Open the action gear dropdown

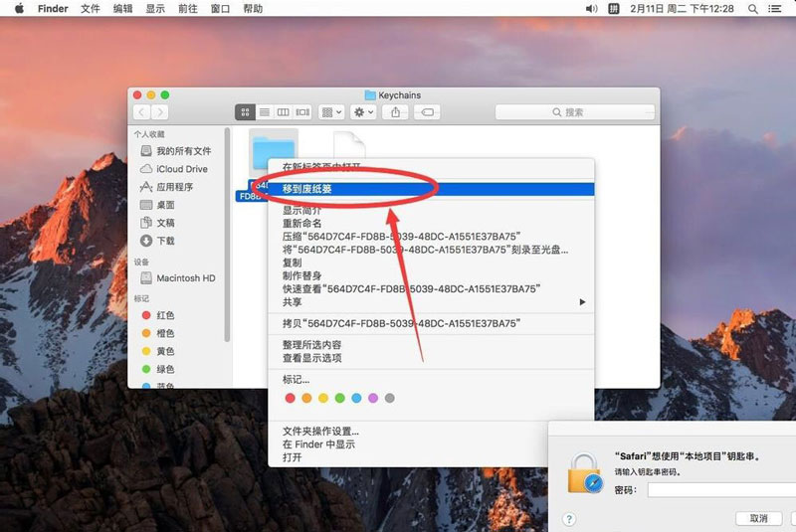363,112
